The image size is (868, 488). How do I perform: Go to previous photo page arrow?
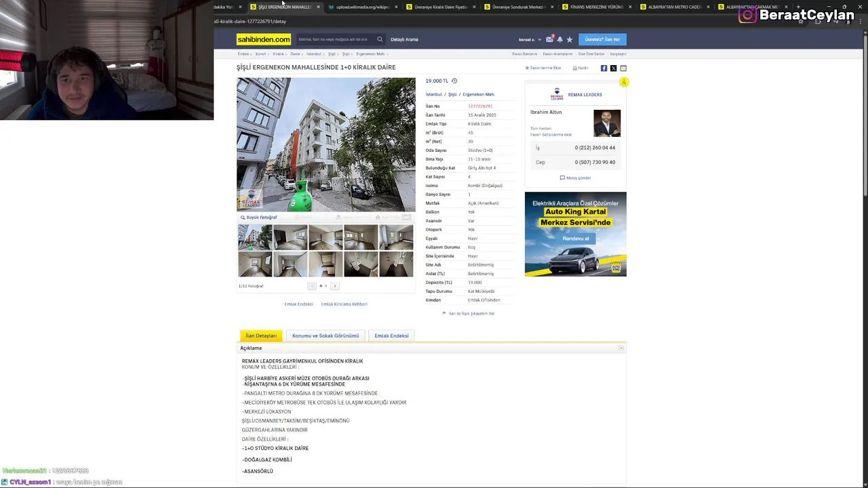click(x=312, y=286)
